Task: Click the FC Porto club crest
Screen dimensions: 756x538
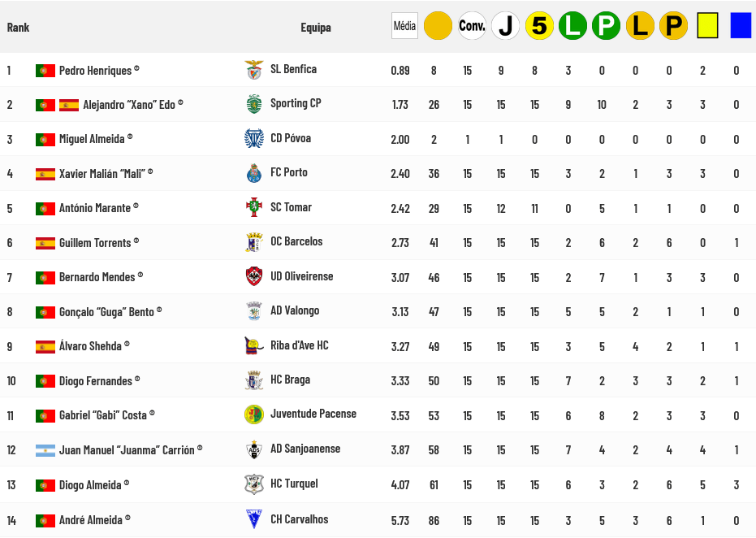Action: pos(254,173)
